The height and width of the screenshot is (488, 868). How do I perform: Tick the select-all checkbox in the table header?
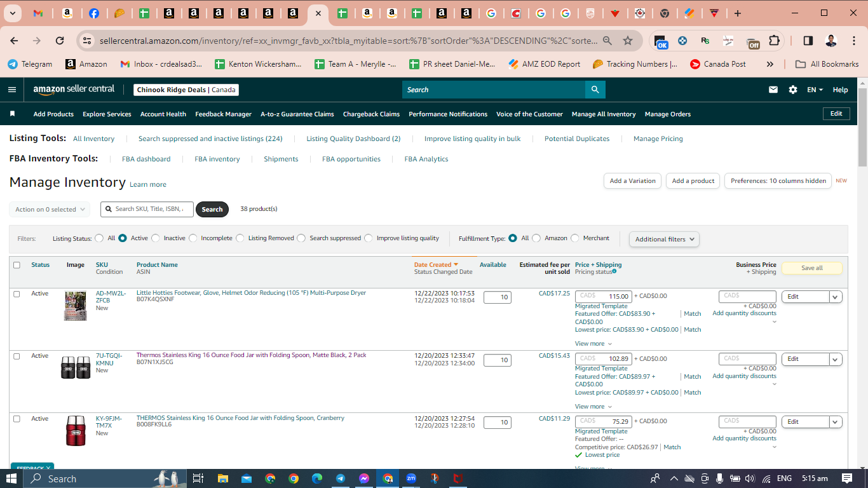[17, 265]
